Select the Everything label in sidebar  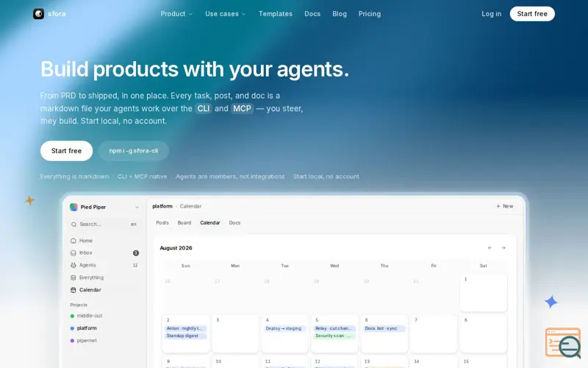point(91,277)
